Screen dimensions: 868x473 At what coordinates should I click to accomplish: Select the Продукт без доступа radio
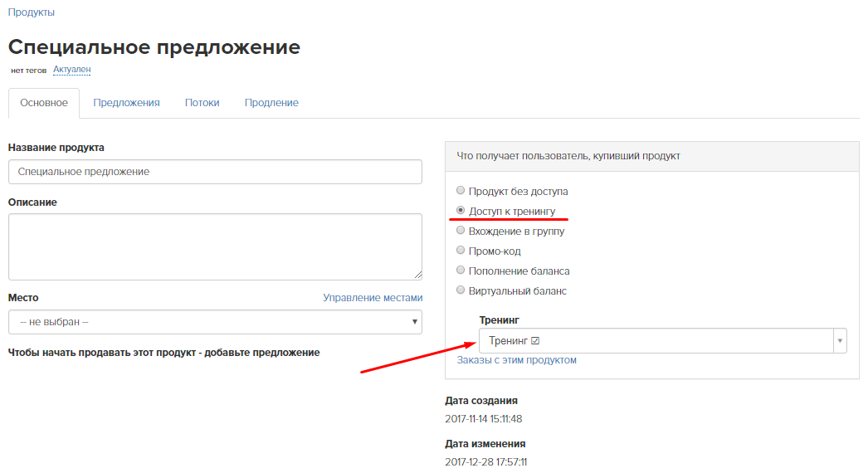point(460,191)
